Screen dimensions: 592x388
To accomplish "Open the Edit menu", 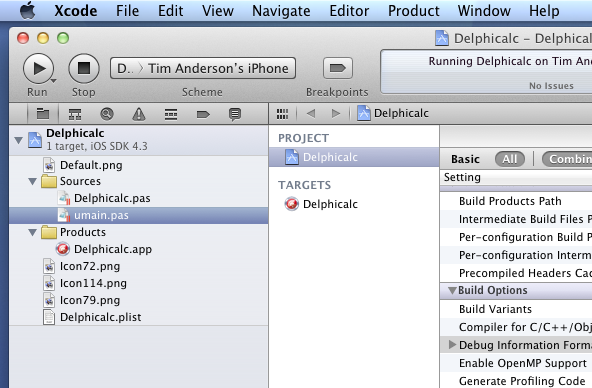I will click(170, 11).
